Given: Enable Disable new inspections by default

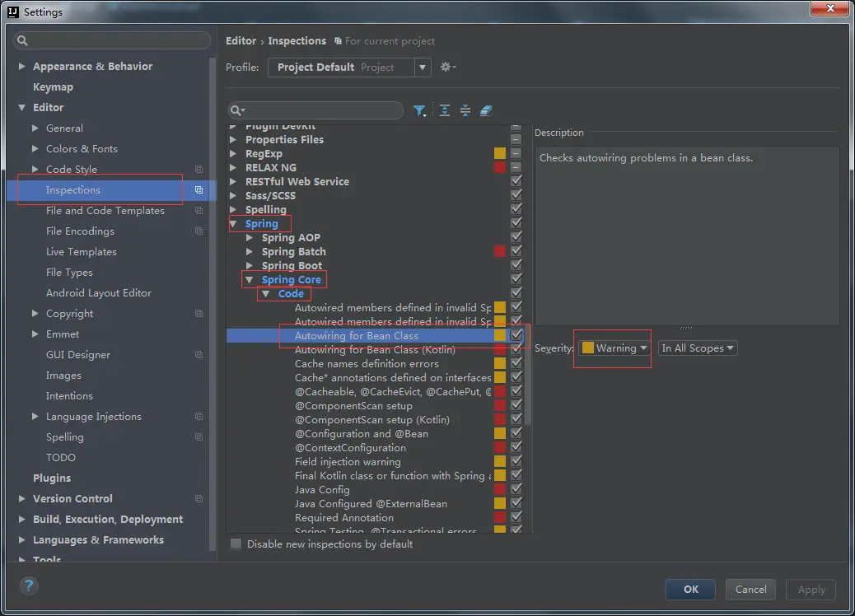Looking at the screenshot, I should [236, 544].
